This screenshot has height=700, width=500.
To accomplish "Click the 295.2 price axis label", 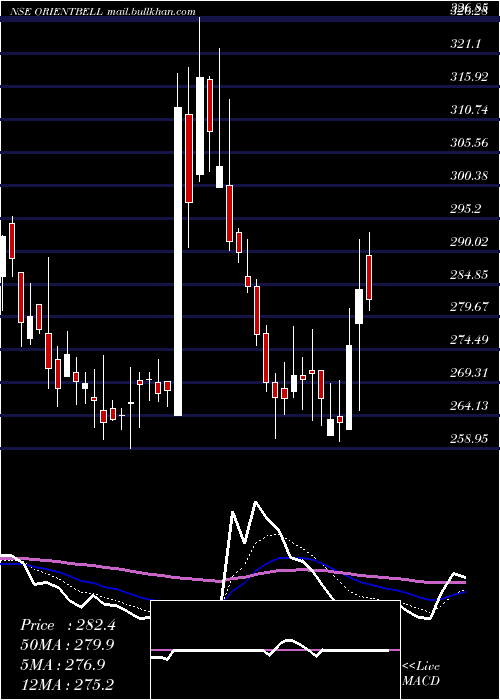I will click(466, 209).
